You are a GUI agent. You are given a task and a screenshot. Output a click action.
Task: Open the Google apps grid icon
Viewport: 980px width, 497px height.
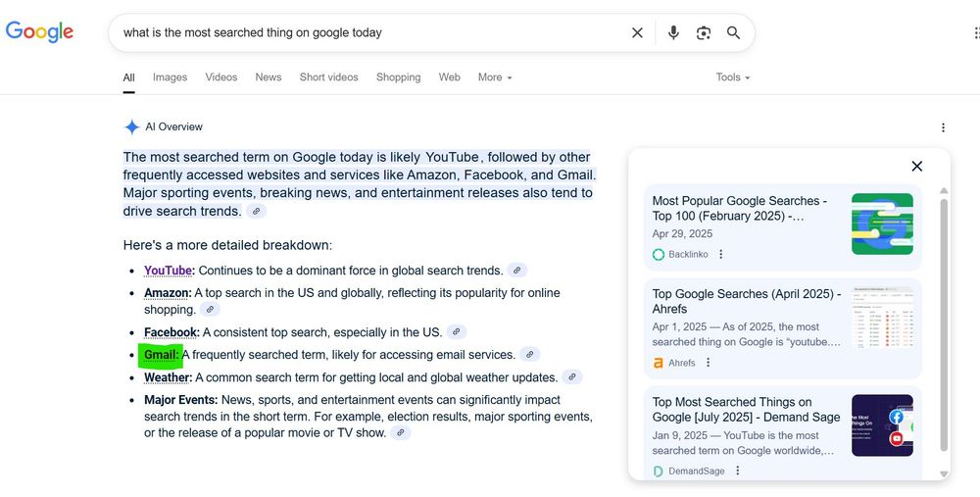[x=976, y=32]
